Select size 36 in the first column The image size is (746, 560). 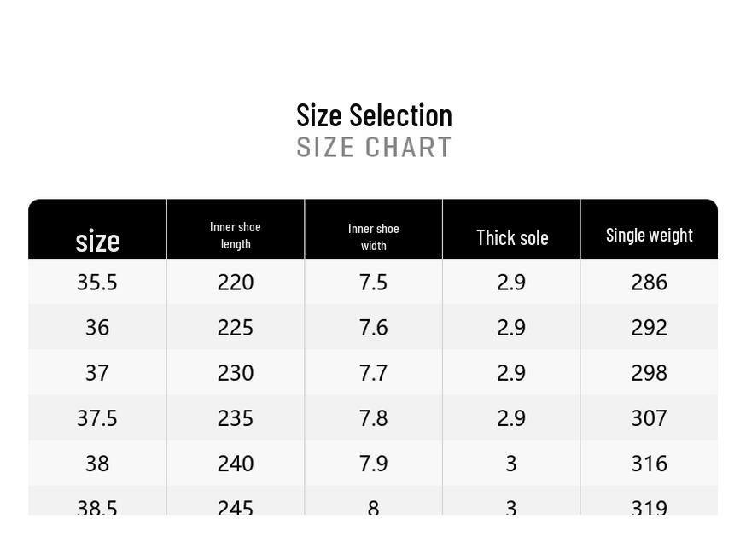(97, 328)
